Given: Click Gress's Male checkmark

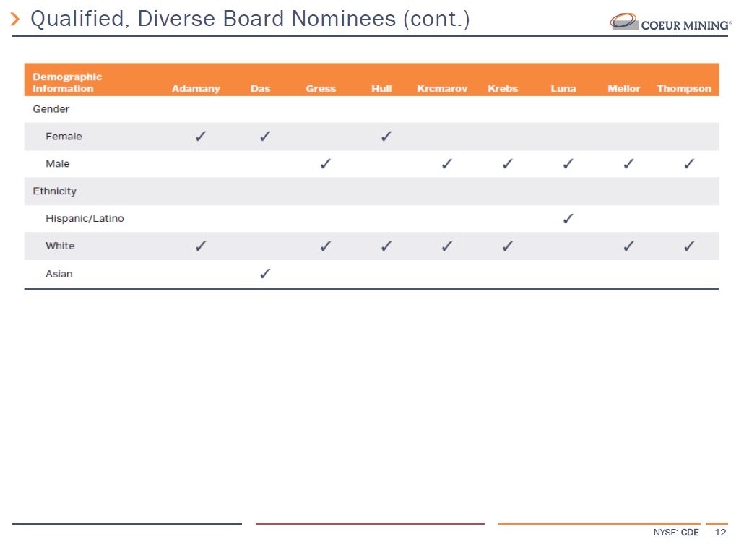Looking at the screenshot, I should tap(326, 163).
